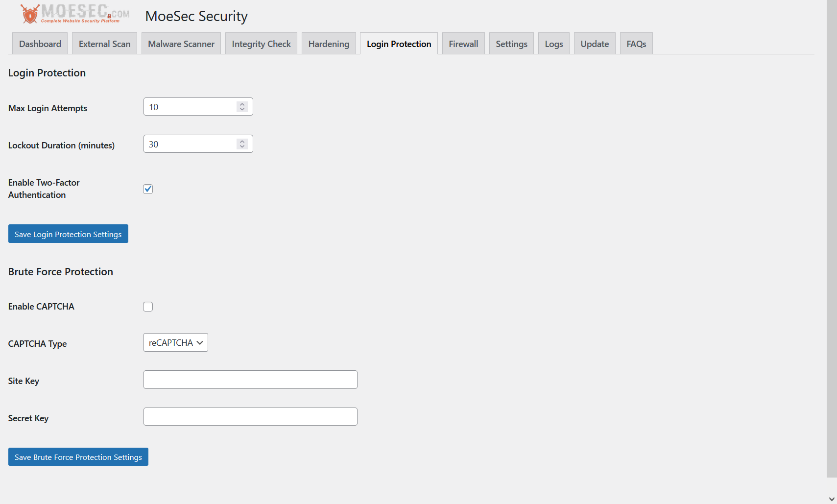Screen dimensions: 837x504
Task: Open the Firewall tab
Action: point(463,44)
